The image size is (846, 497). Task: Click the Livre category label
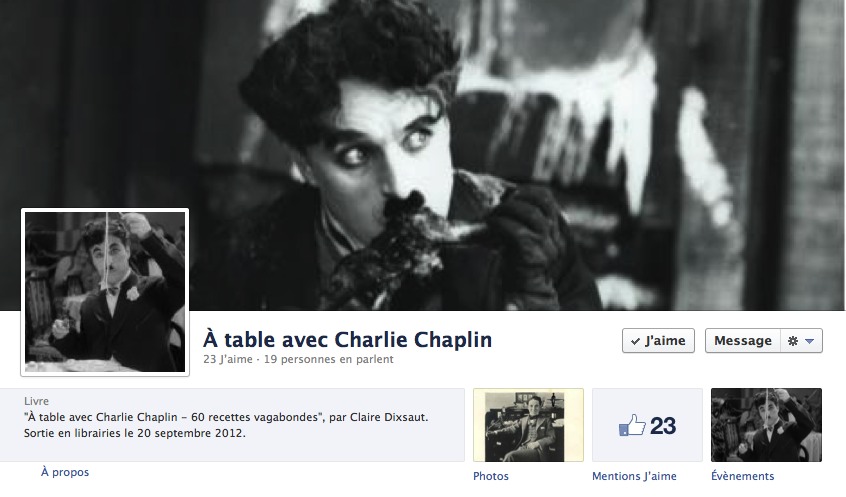(36, 401)
